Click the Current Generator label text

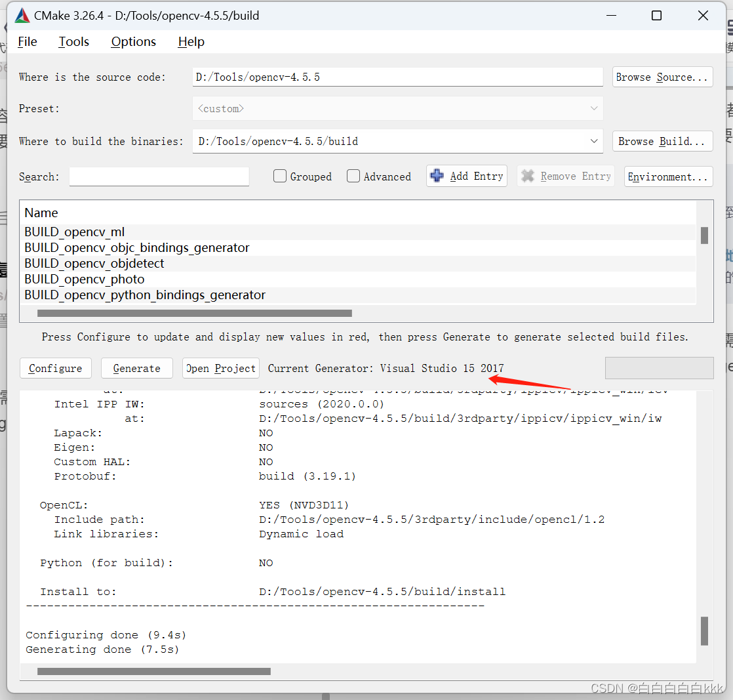pyautogui.click(x=386, y=368)
